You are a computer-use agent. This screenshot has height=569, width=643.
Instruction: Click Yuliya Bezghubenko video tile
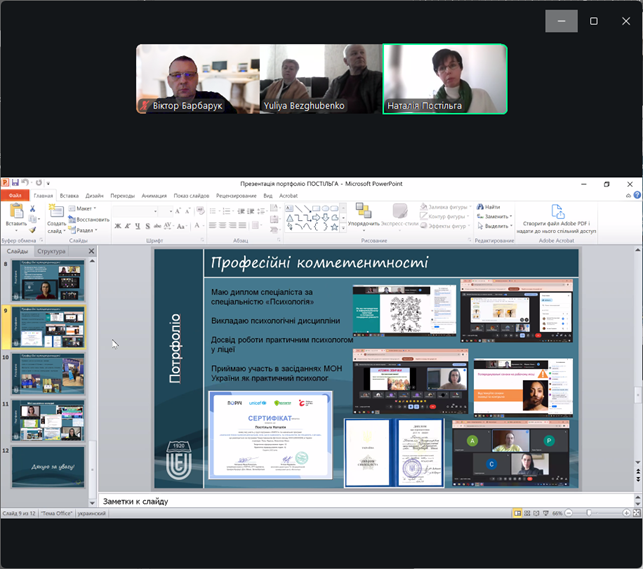point(321,79)
